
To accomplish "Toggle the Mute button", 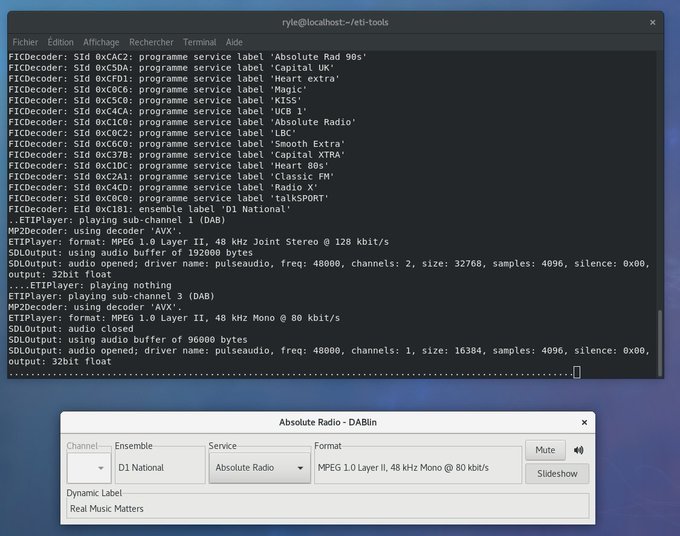I will click(545, 450).
